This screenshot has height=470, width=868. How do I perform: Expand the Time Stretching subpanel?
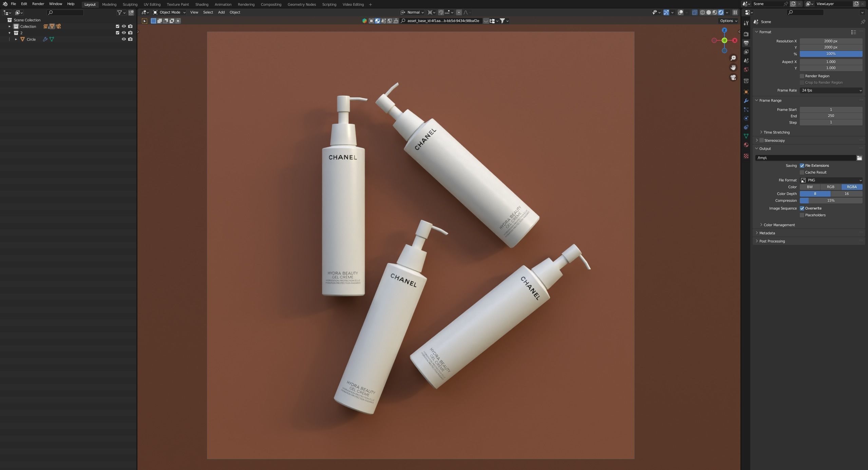[776, 132]
